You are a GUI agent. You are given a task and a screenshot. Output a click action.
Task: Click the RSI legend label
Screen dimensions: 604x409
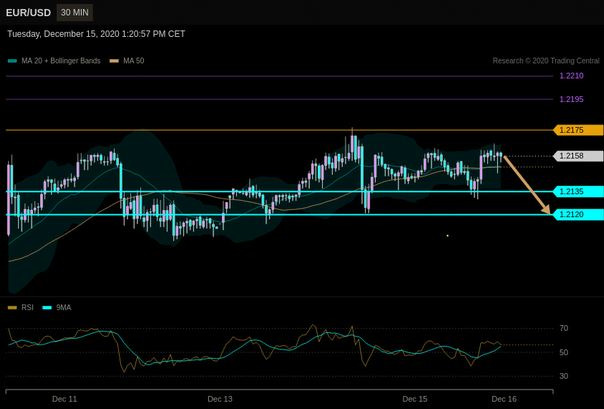pyautogui.click(x=27, y=308)
